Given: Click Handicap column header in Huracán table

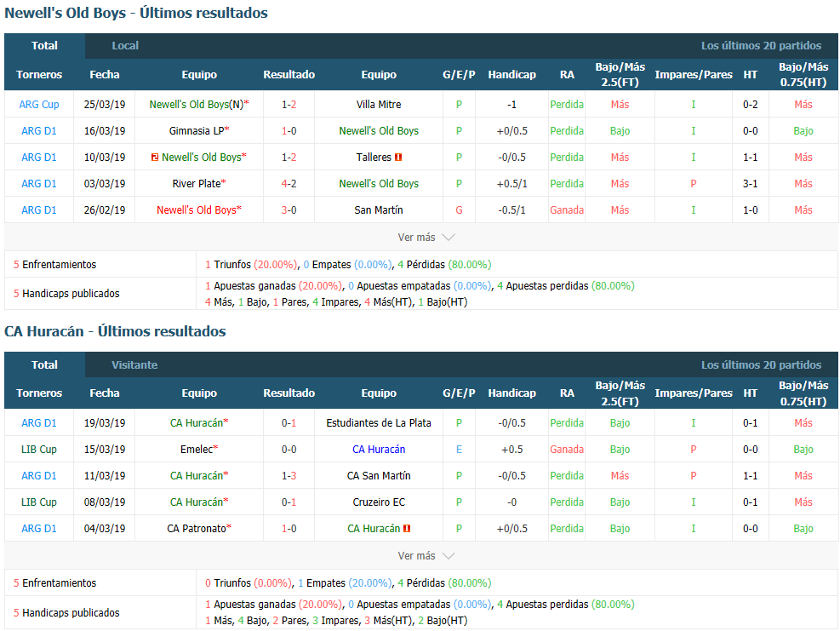Looking at the screenshot, I should [x=512, y=393].
